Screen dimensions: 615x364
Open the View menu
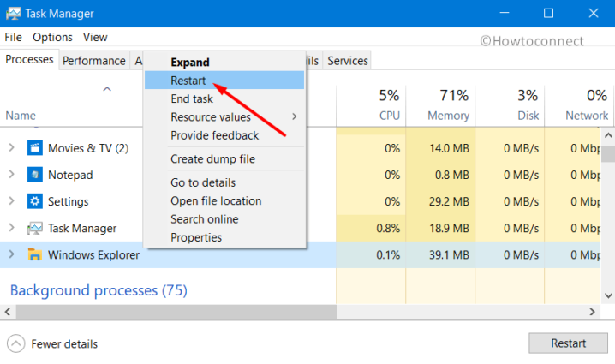(95, 38)
